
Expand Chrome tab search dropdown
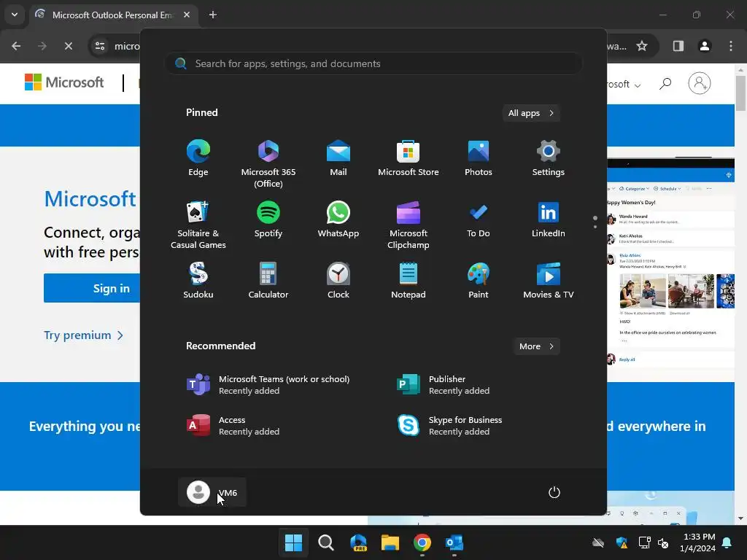coord(15,15)
